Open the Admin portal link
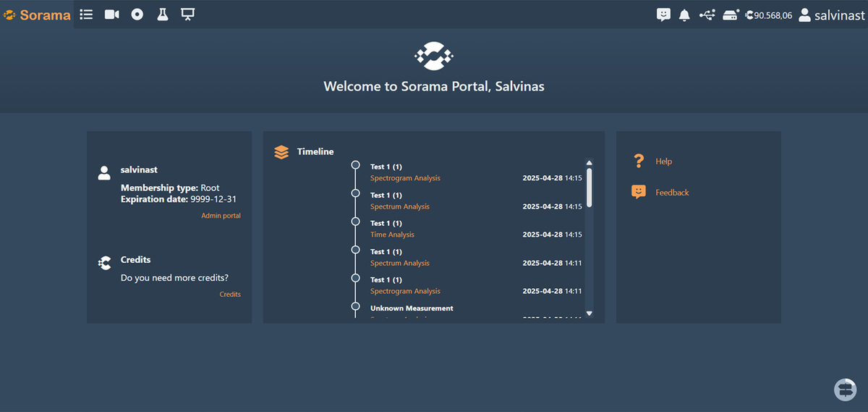Screen dimensions: 868x412 click(x=221, y=216)
